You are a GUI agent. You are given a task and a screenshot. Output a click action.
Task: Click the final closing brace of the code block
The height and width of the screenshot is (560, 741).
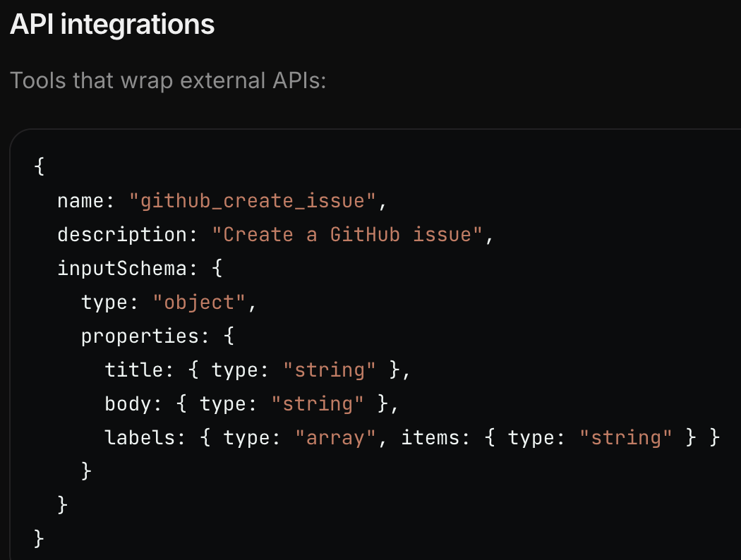tap(40, 540)
